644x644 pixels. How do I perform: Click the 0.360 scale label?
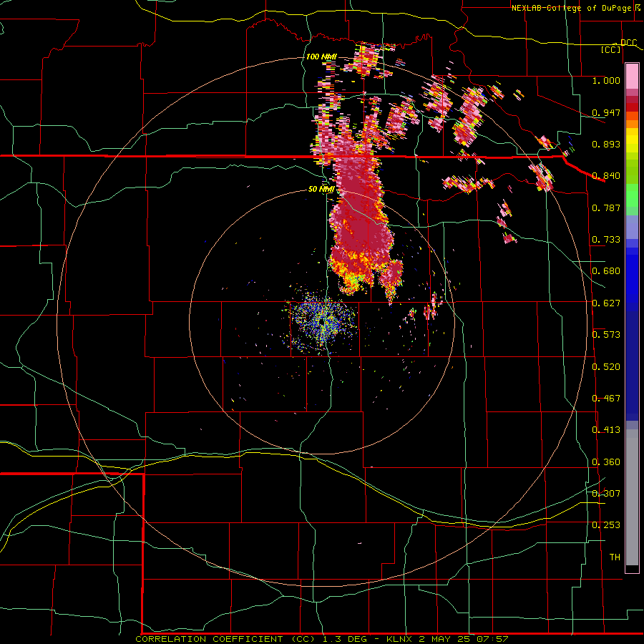(606, 462)
